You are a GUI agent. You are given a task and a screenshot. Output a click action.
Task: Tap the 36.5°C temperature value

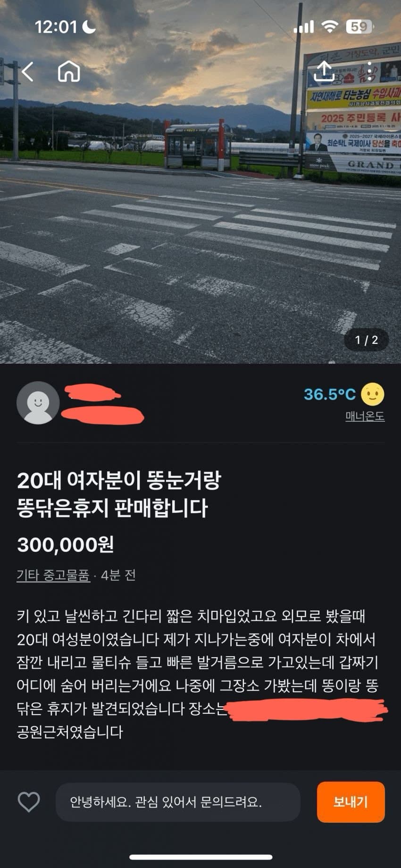330,394
